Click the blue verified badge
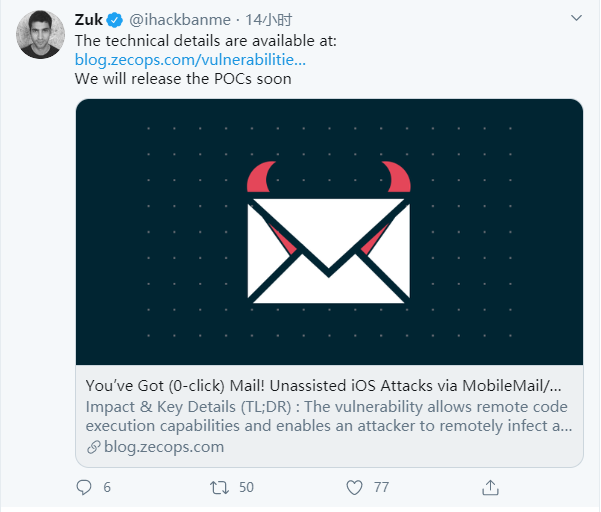Viewport: 601px width, 512px height. click(115, 21)
